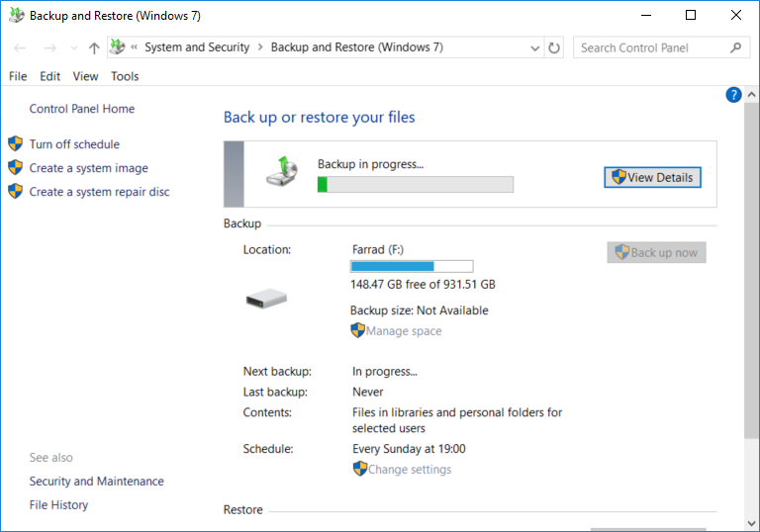Screen dimensions: 760x532
Task: Open the Change settings link
Action: click(409, 470)
